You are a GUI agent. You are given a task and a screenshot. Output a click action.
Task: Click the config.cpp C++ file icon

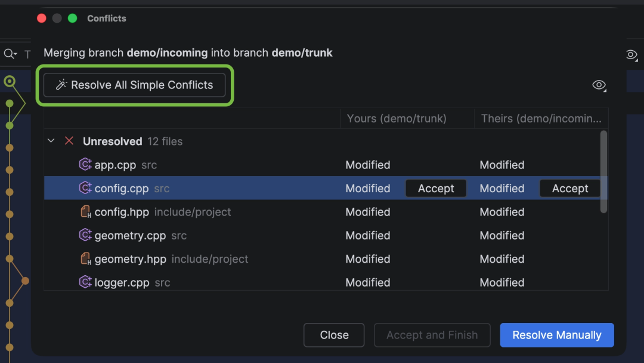[85, 188]
